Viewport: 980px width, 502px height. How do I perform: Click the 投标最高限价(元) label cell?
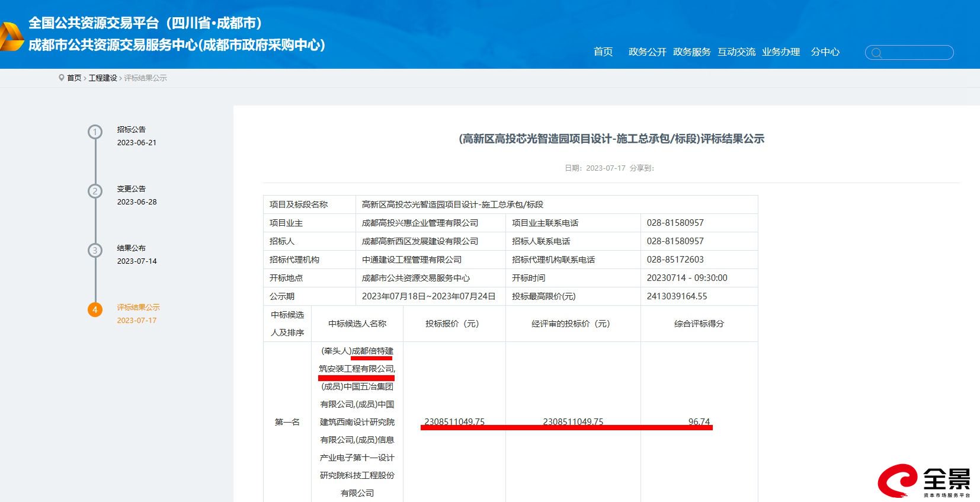pyautogui.click(x=573, y=296)
